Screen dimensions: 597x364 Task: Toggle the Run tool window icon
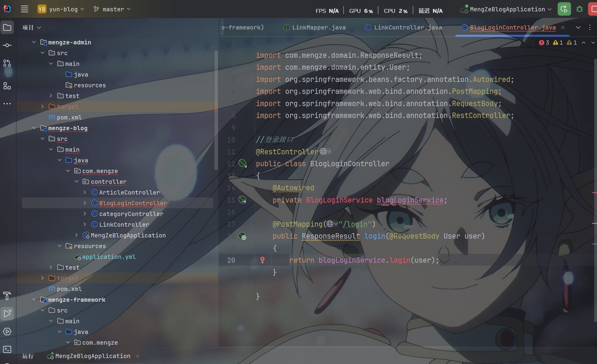7,313
